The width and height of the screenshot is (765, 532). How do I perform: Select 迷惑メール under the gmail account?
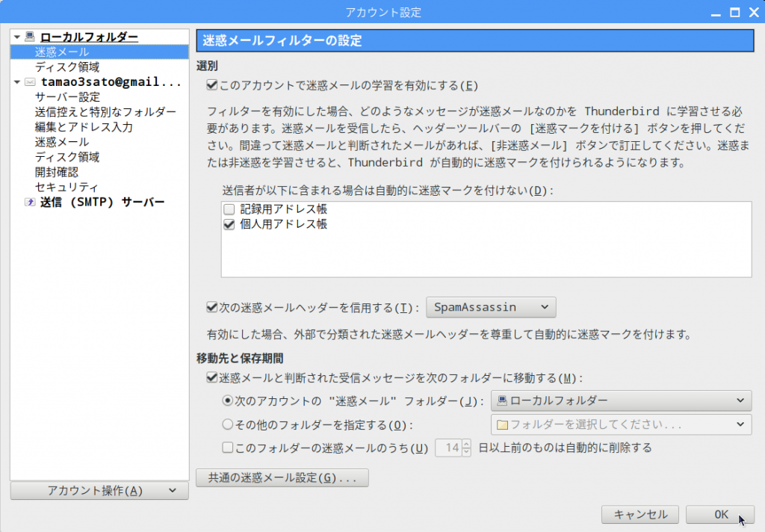coord(61,142)
